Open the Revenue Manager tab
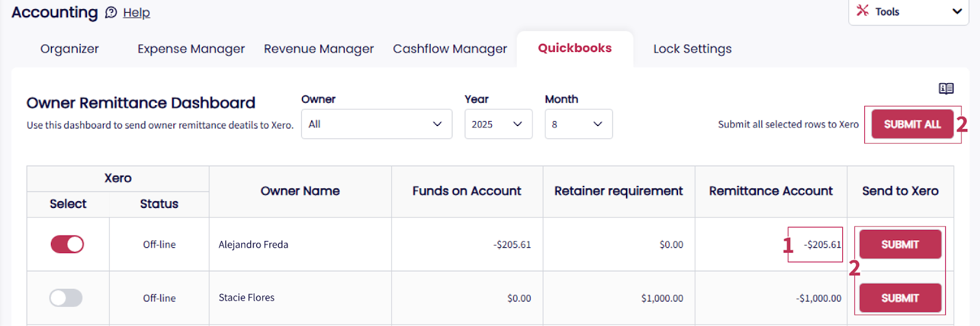The image size is (980, 326). (x=318, y=49)
